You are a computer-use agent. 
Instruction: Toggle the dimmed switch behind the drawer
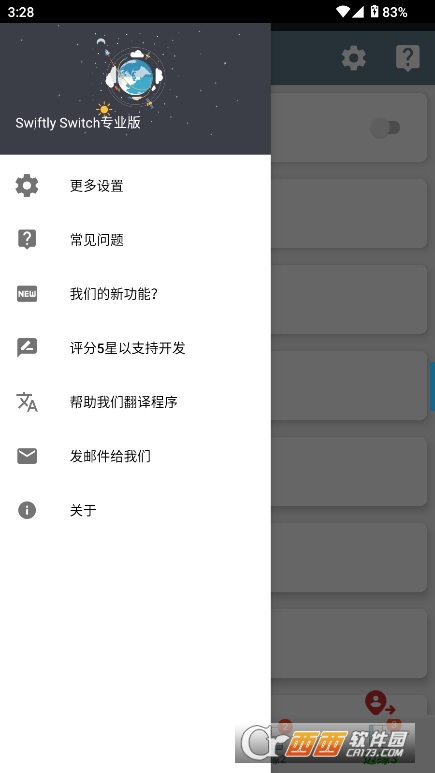(385, 128)
